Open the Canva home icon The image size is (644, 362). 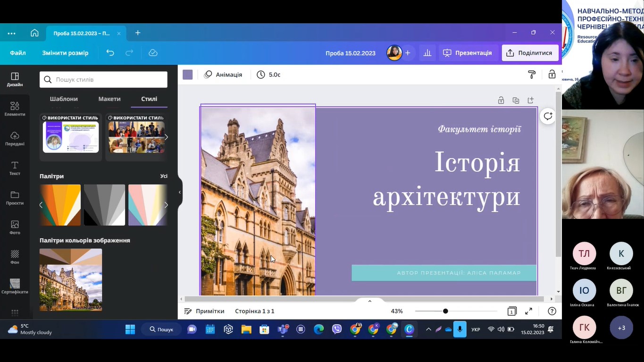(34, 33)
